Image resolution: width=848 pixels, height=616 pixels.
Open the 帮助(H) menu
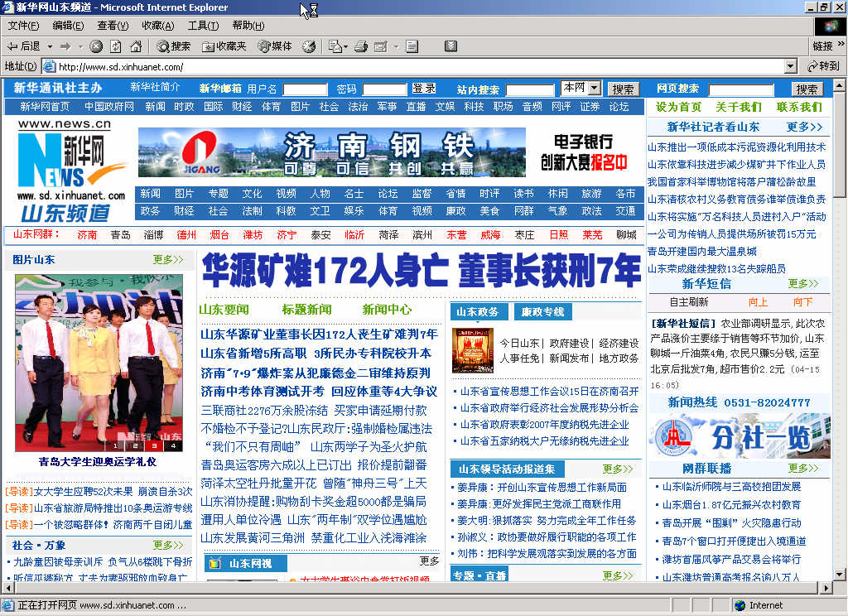[x=248, y=26]
